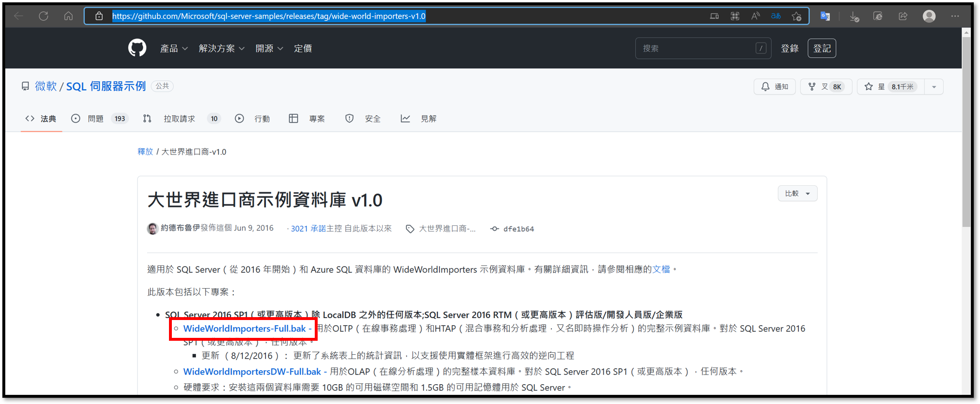
Task: Open browser settings ellipsis menu
Action: pyautogui.click(x=955, y=16)
